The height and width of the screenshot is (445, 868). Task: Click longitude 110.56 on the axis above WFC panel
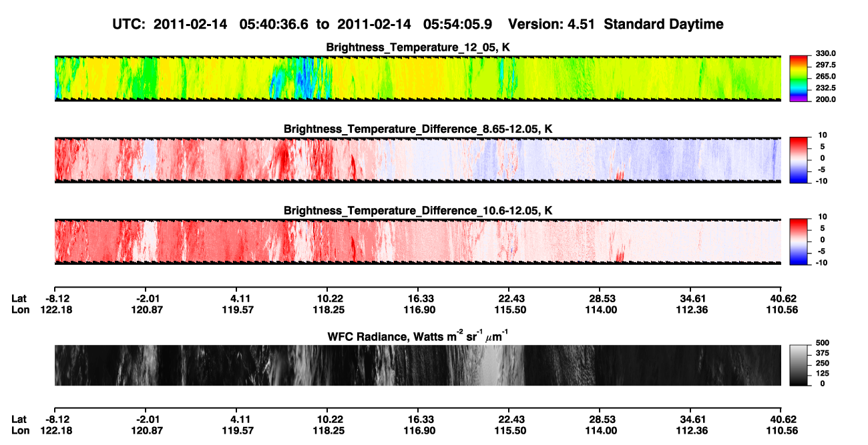pyautogui.click(x=782, y=310)
